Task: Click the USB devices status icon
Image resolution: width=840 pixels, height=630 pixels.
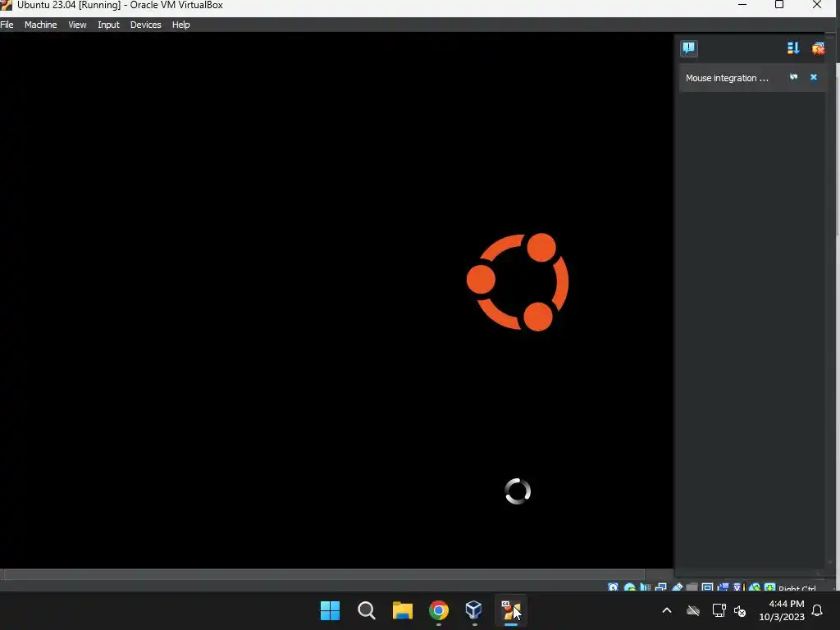Action: 677,587
